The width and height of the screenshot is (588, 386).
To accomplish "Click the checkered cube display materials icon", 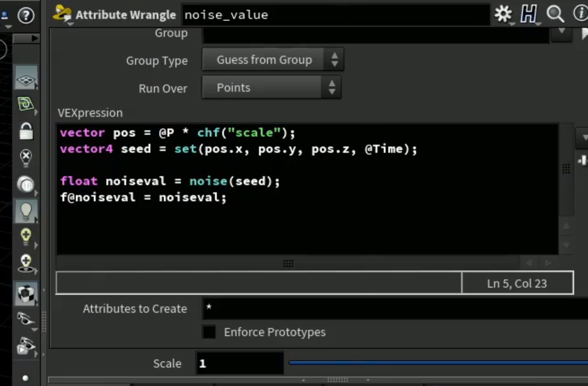I will [26, 293].
